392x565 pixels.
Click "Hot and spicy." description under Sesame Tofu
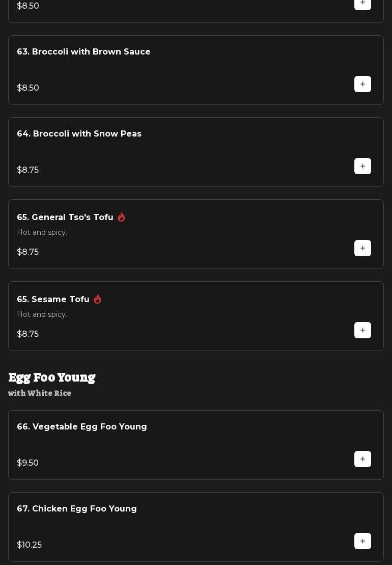(x=42, y=314)
